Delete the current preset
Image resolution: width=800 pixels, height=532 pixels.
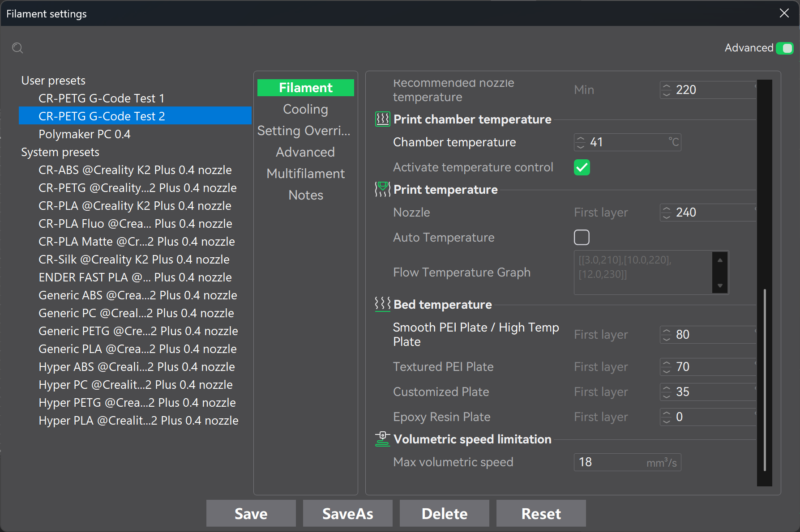[445, 514]
